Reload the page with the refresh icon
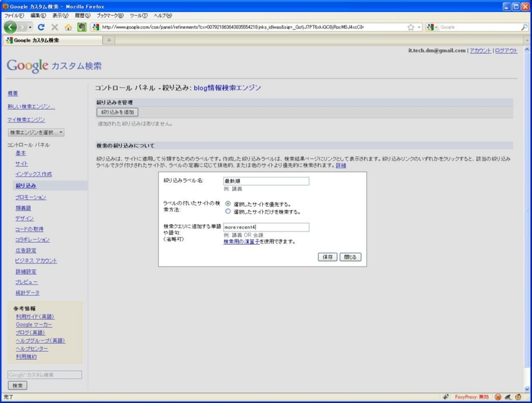Screen dimensions: 532x403 pos(41,27)
